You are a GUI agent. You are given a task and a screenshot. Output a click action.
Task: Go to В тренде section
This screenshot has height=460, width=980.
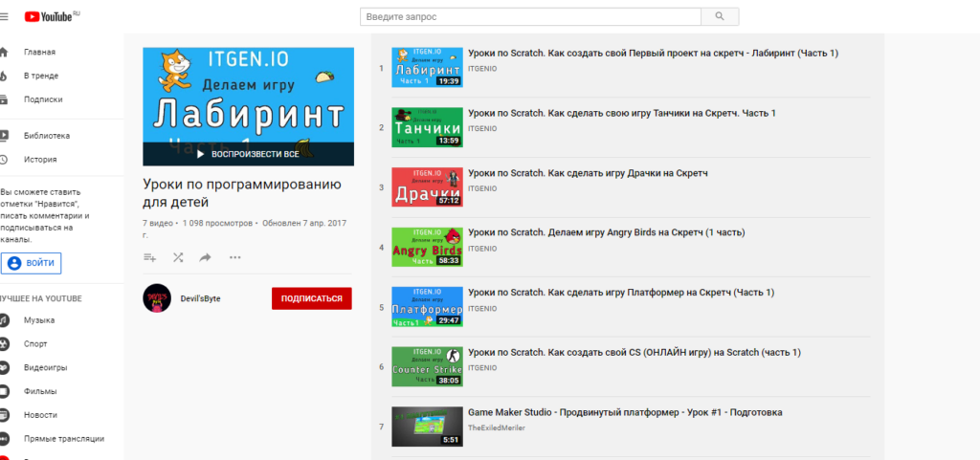(x=40, y=76)
